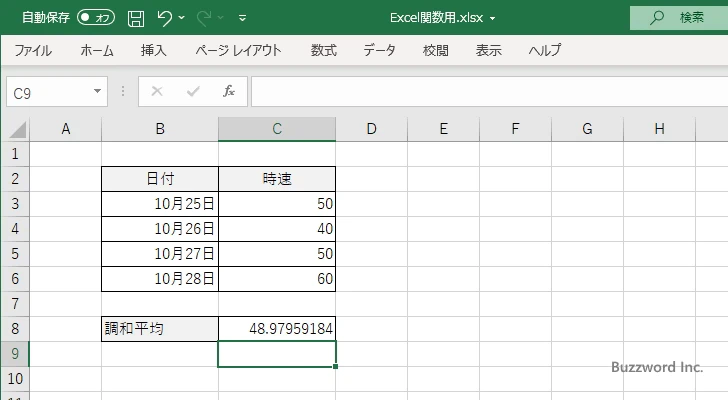Click the fill handle of cell C9
728x400 pixels.
pyautogui.click(x=335, y=367)
